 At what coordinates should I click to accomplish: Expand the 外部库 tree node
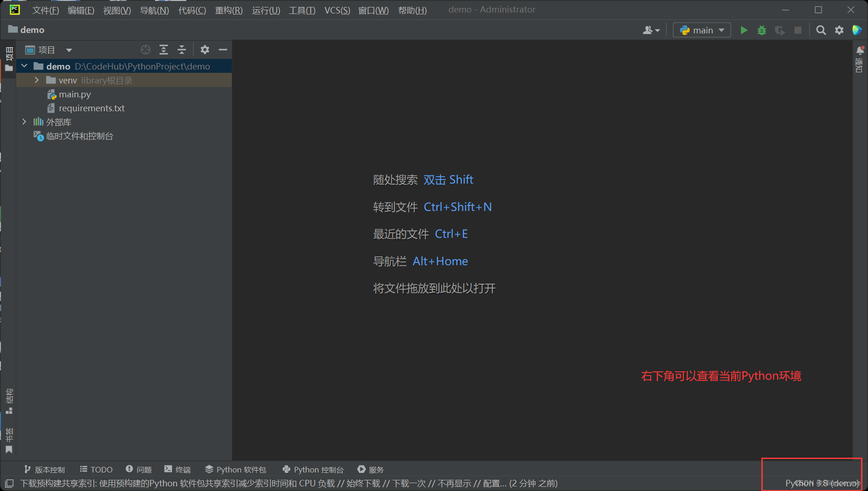click(24, 121)
